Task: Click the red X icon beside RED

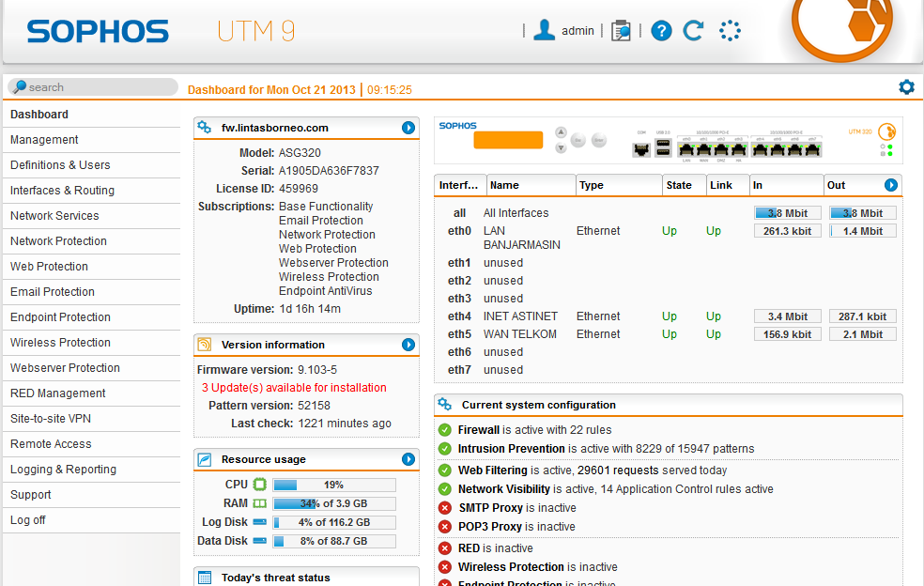Action: click(x=445, y=548)
